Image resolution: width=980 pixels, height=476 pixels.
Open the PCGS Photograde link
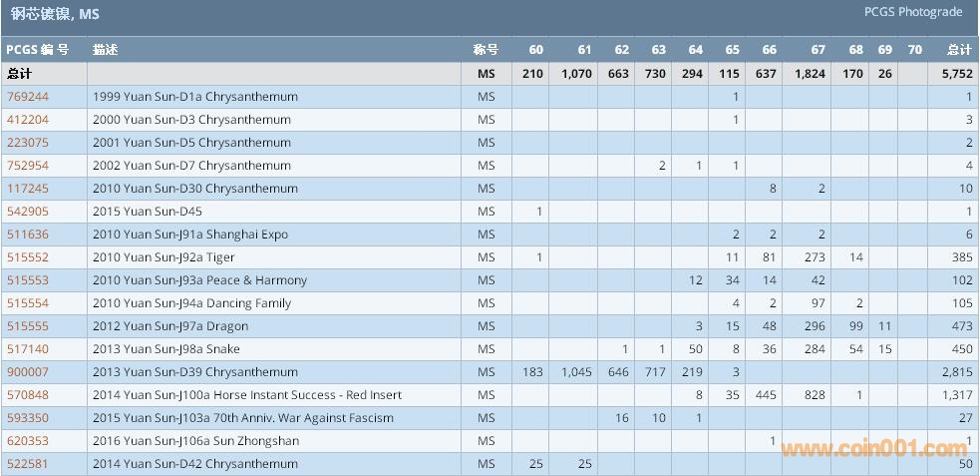pos(913,12)
